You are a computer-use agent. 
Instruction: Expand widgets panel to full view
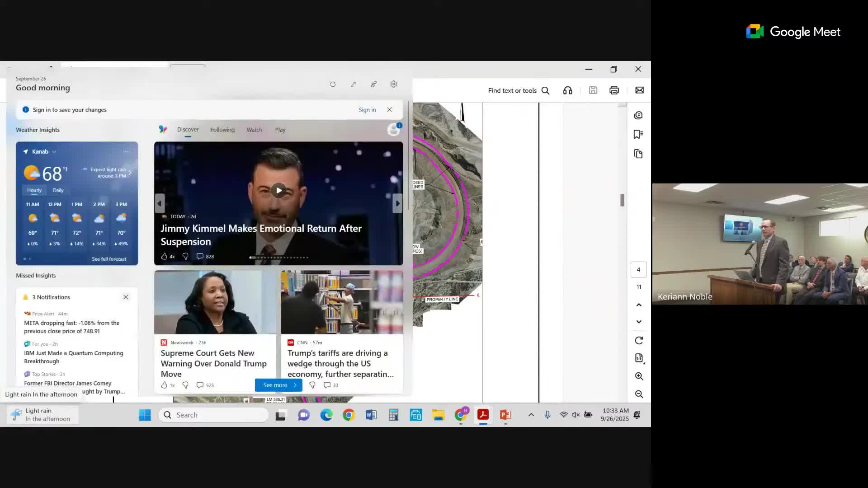tap(353, 84)
